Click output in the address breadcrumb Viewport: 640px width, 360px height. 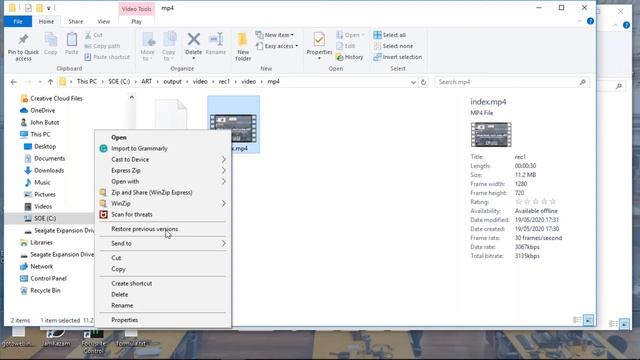pyautogui.click(x=172, y=82)
